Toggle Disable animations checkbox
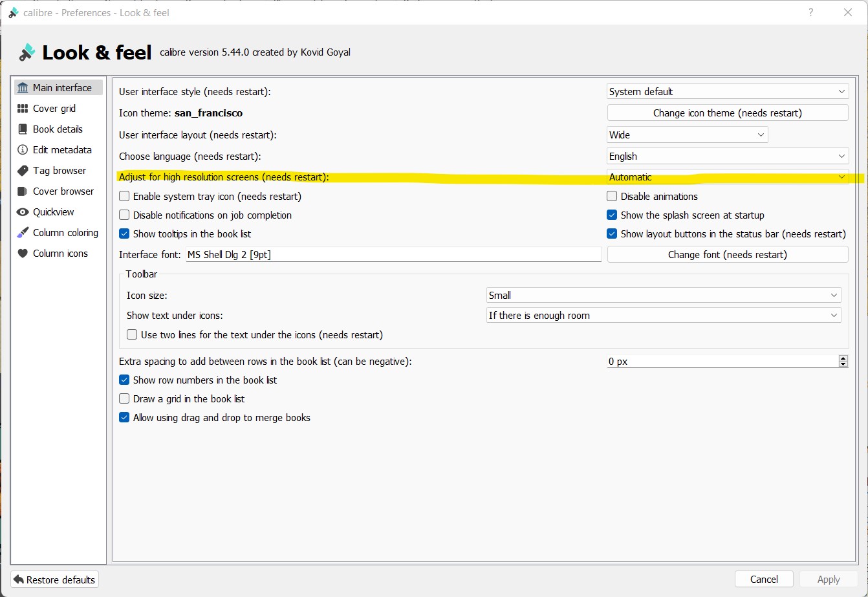Screen dimensions: 868x597 pyautogui.click(x=612, y=197)
